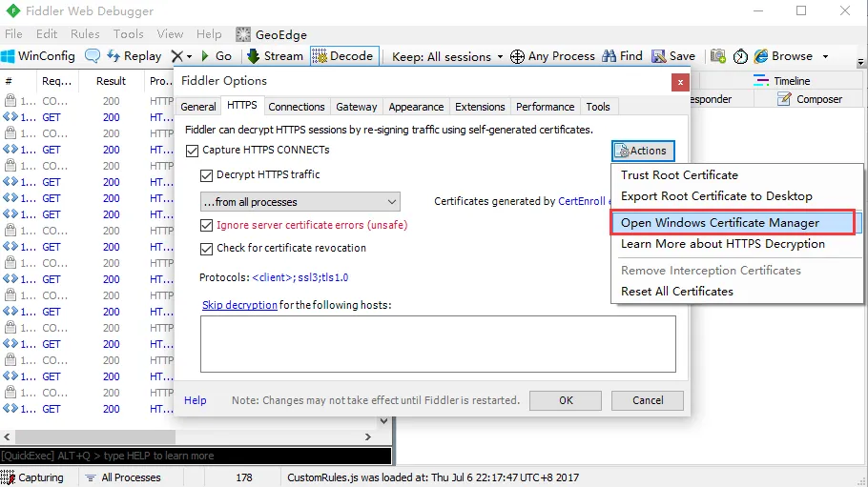
Task: Click the QuickExec command input
Action: [x=196, y=456]
